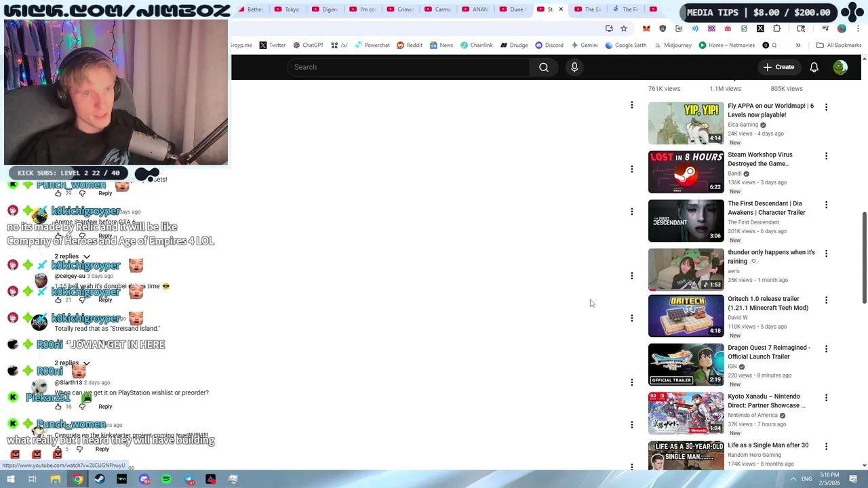Open the Chainlink bookmark
Screen dimensions: 868x488
(477, 45)
